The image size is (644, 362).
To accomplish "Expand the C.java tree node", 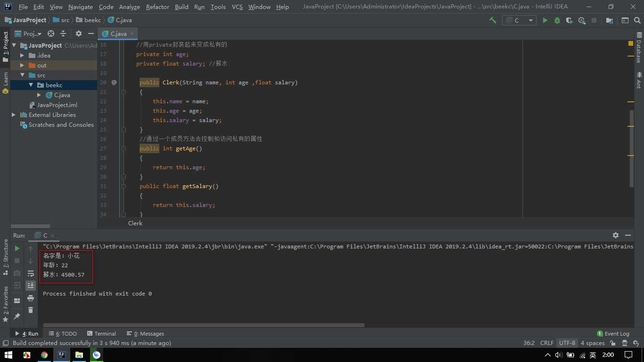I will click(x=39, y=95).
